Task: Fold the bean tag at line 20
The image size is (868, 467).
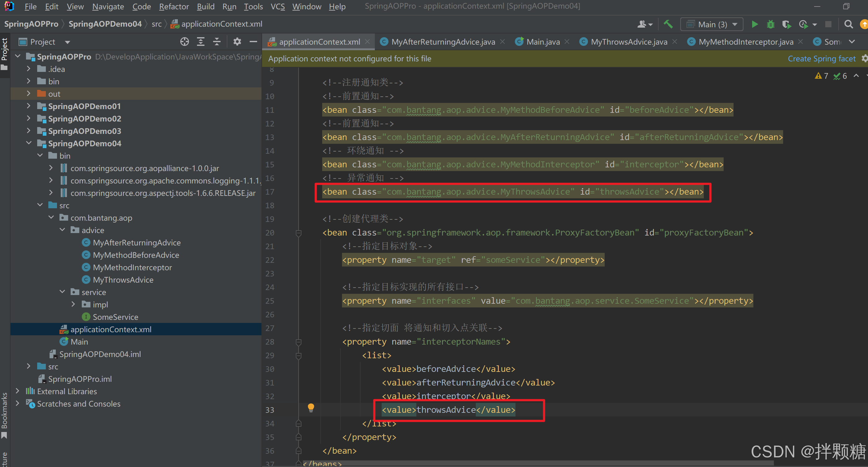Action: click(x=298, y=233)
